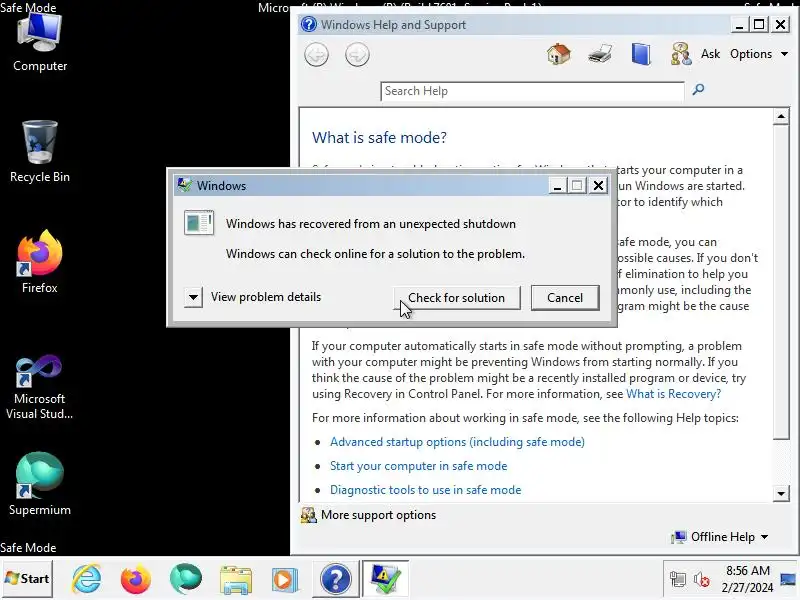The height and width of the screenshot is (600, 800).
Task: Open Internet Explorer from the taskbar
Action: coord(87,579)
